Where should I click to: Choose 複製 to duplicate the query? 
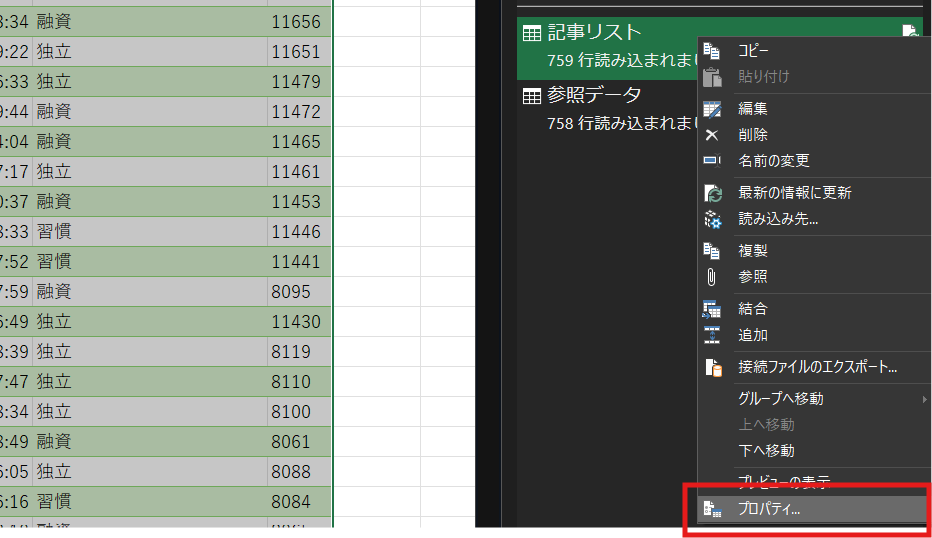753,251
